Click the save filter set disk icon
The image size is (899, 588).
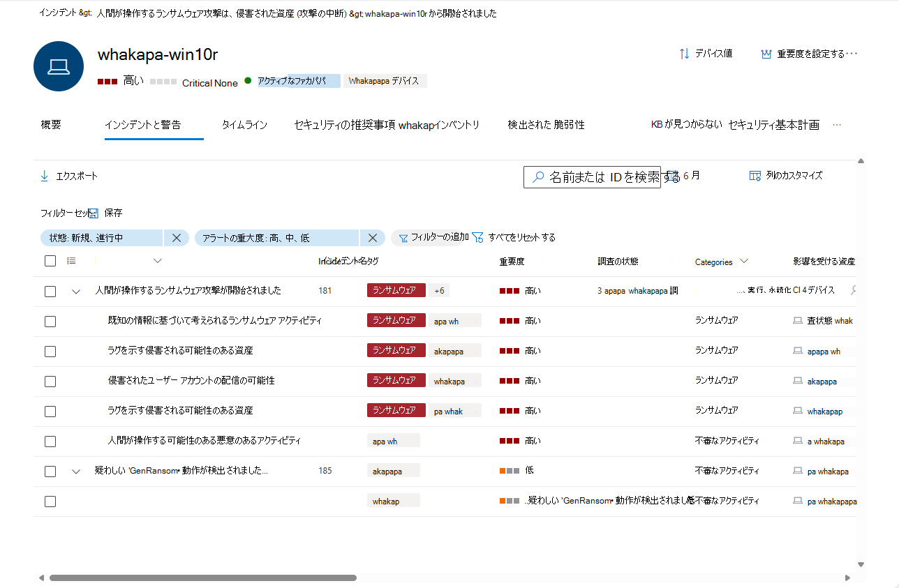point(93,213)
